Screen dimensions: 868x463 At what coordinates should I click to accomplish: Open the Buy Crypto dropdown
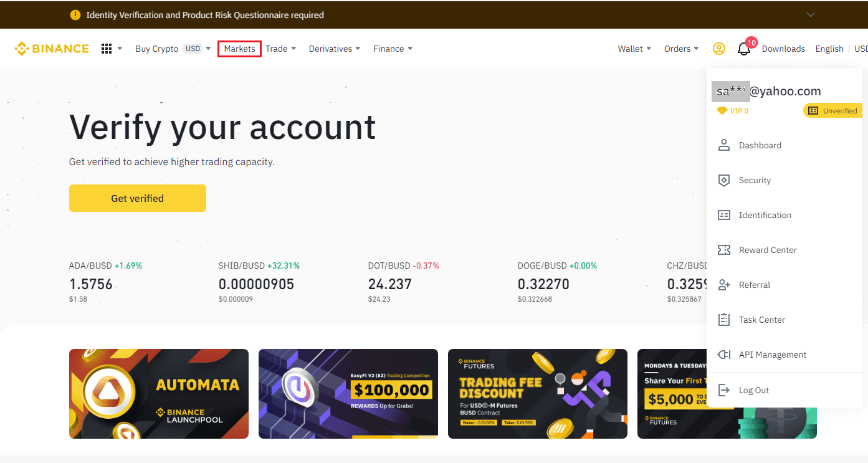[173, 49]
